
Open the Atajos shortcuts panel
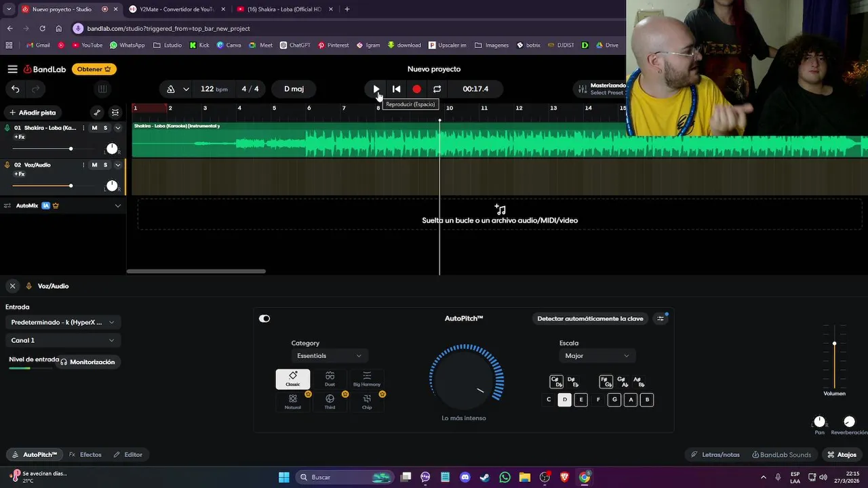(x=842, y=455)
